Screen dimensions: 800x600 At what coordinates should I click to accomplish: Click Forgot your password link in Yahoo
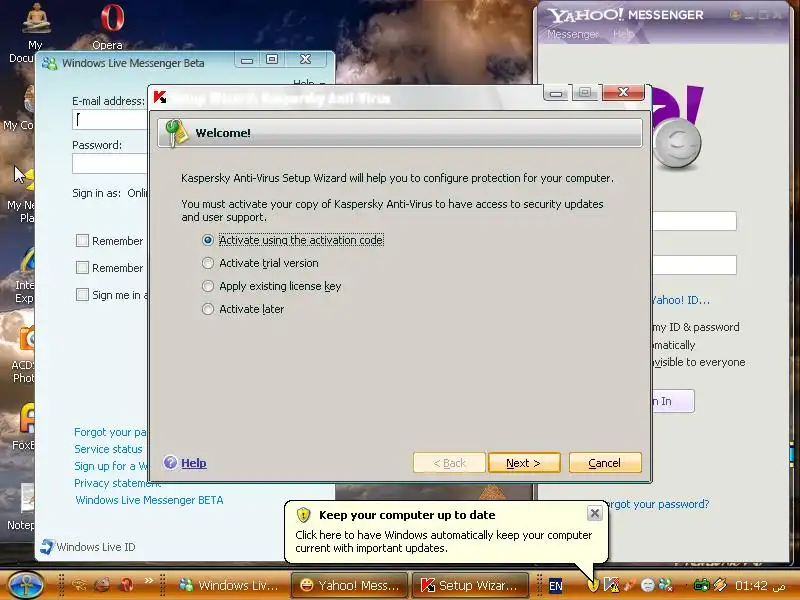pos(656,504)
